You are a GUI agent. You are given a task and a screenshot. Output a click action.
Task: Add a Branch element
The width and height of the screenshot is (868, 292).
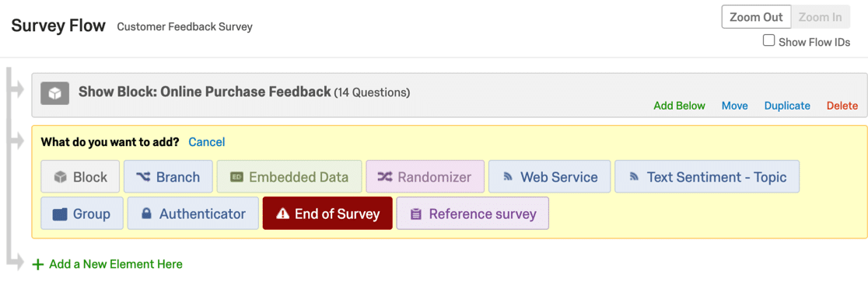(168, 177)
